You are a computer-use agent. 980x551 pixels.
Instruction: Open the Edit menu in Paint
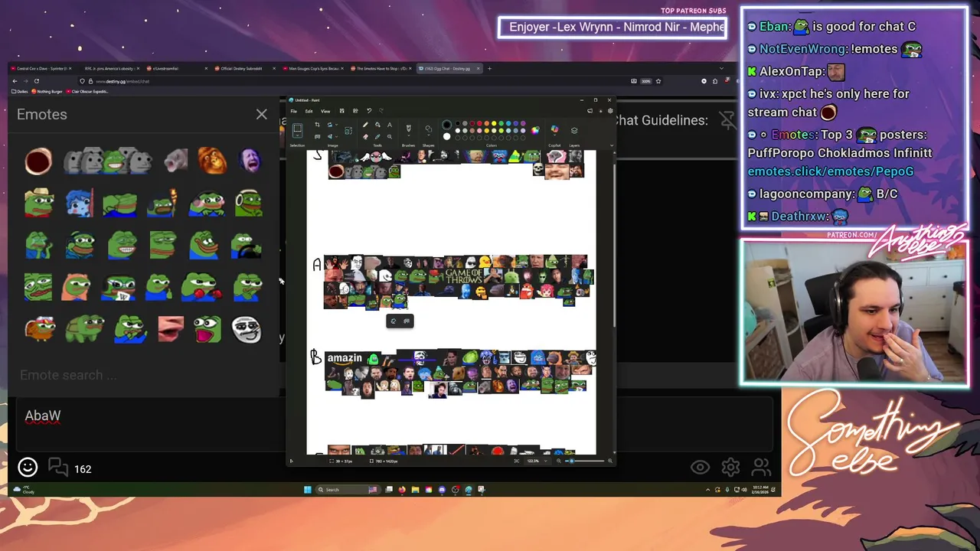point(309,111)
